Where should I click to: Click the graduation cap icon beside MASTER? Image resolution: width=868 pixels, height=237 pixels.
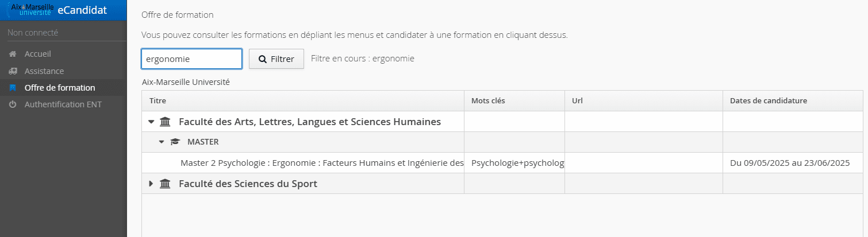click(175, 142)
